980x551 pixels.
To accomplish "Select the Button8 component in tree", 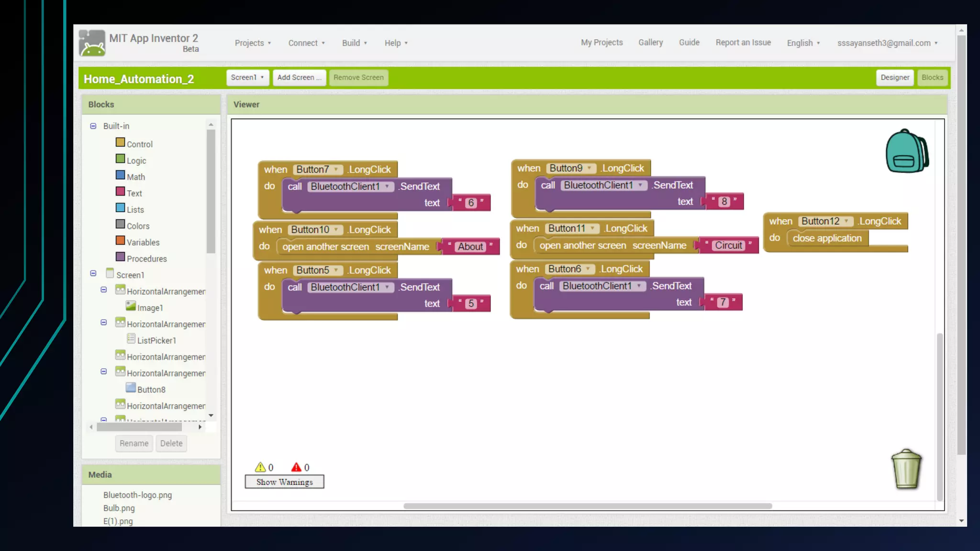I will pos(151,389).
